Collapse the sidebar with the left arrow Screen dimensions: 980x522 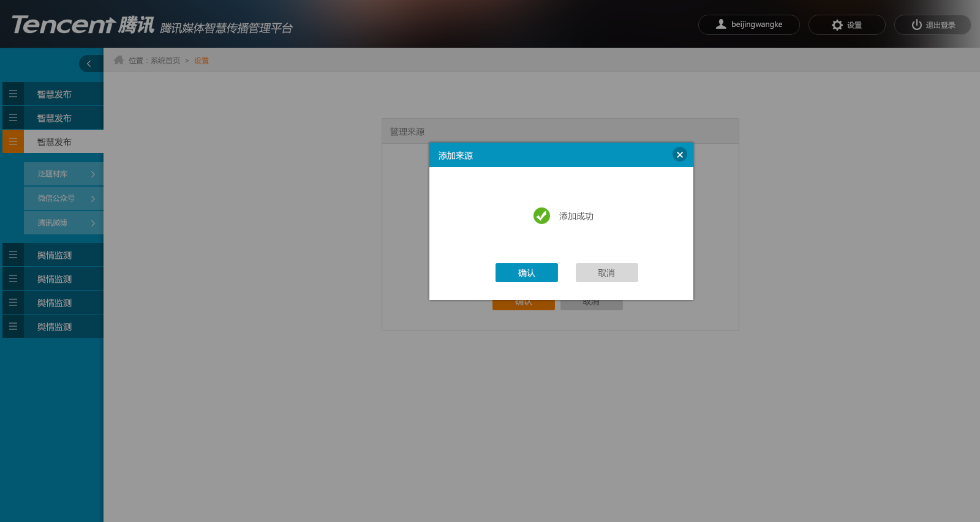point(89,64)
